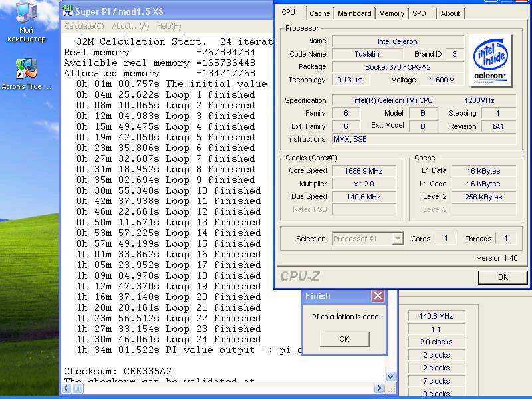Click the 1:1 ratio value in background window

click(x=436, y=329)
